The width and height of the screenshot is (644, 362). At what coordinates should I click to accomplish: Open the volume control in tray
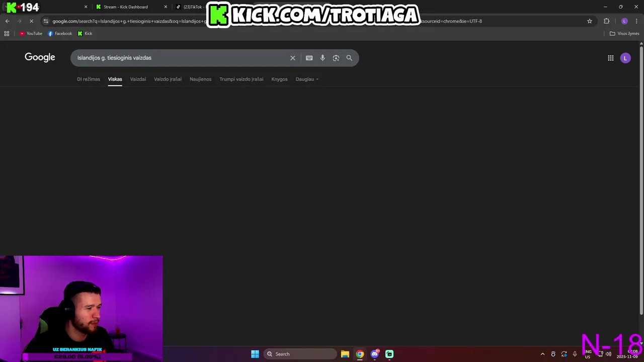click(608, 354)
